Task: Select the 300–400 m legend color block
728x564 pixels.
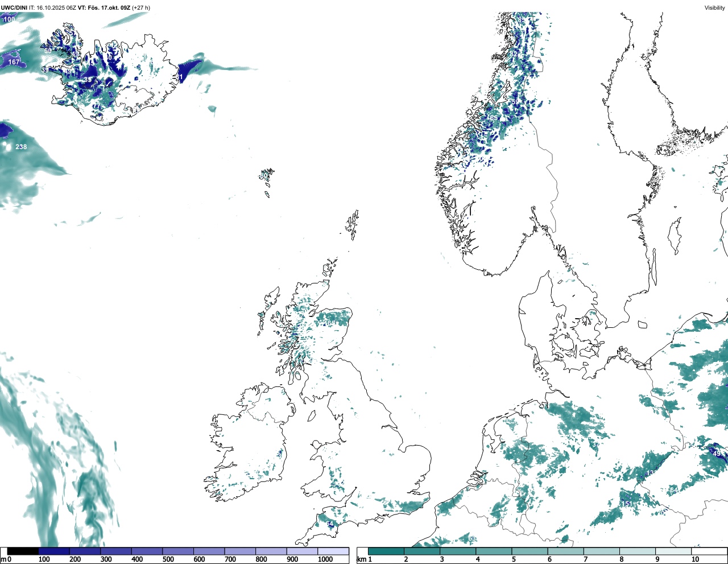Action: (116, 551)
